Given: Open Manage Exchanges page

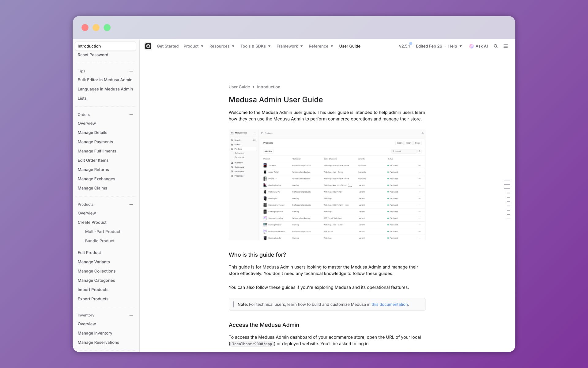Looking at the screenshot, I should 96,179.
